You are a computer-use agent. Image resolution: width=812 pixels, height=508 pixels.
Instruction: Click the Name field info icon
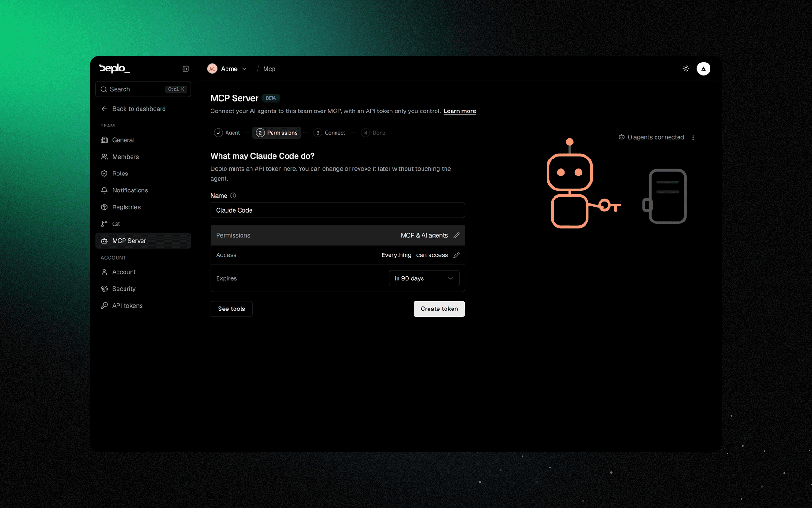point(233,196)
